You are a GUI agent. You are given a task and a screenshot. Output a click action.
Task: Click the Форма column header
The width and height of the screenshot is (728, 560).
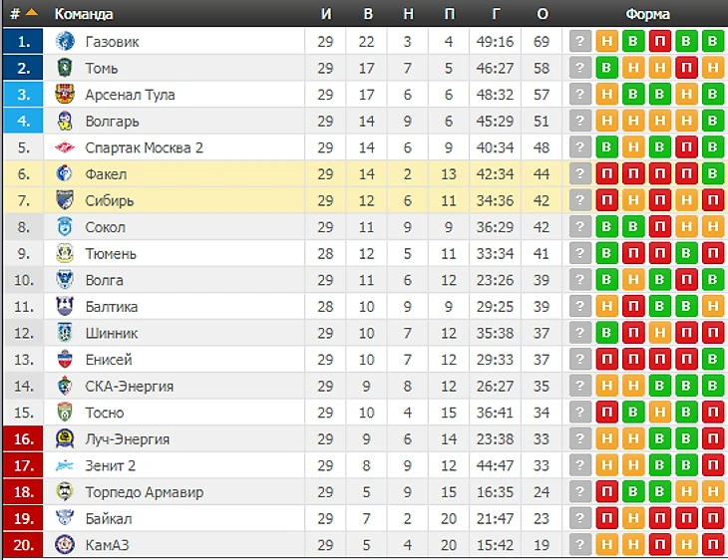(x=647, y=14)
